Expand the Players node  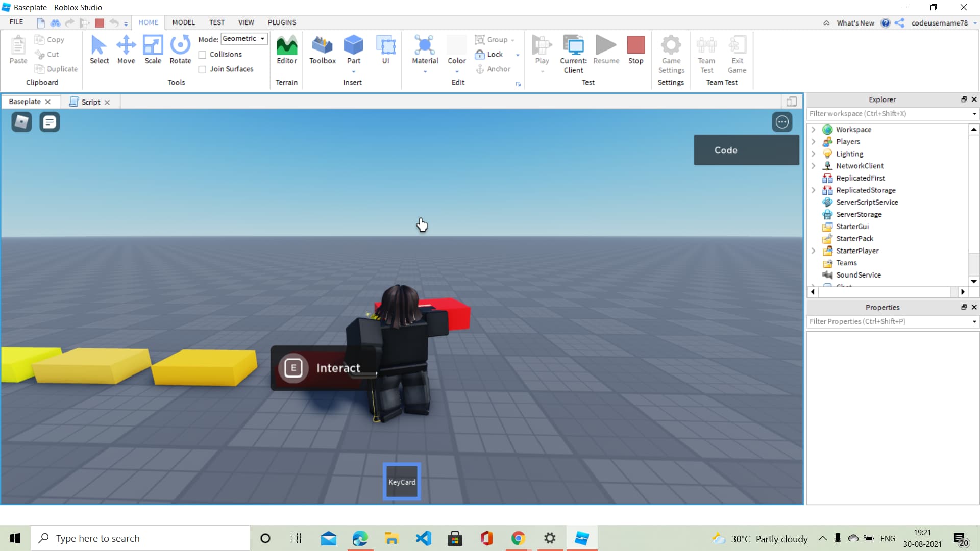click(x=814, y=142)
